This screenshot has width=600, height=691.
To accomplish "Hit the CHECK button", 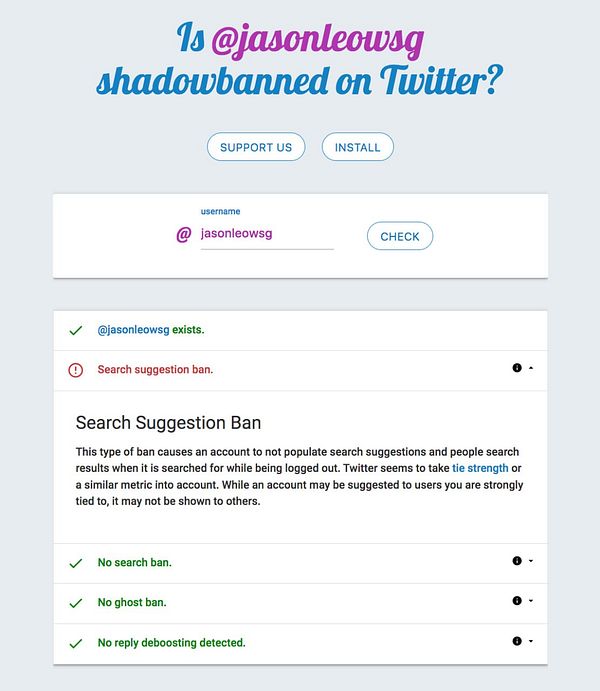I will [x=400, y=237].
